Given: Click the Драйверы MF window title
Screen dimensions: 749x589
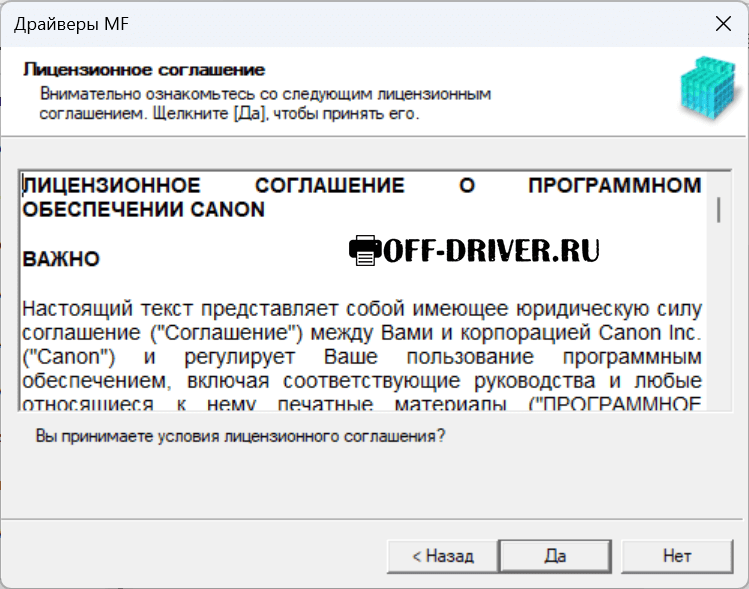Looking at the screenshot, I should [72, 24].
